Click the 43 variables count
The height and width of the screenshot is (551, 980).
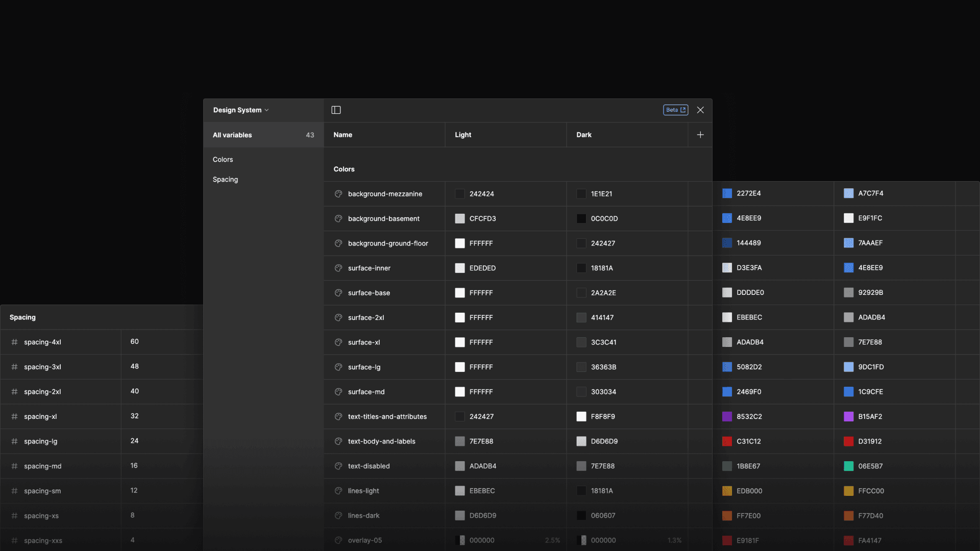point(310,135)
